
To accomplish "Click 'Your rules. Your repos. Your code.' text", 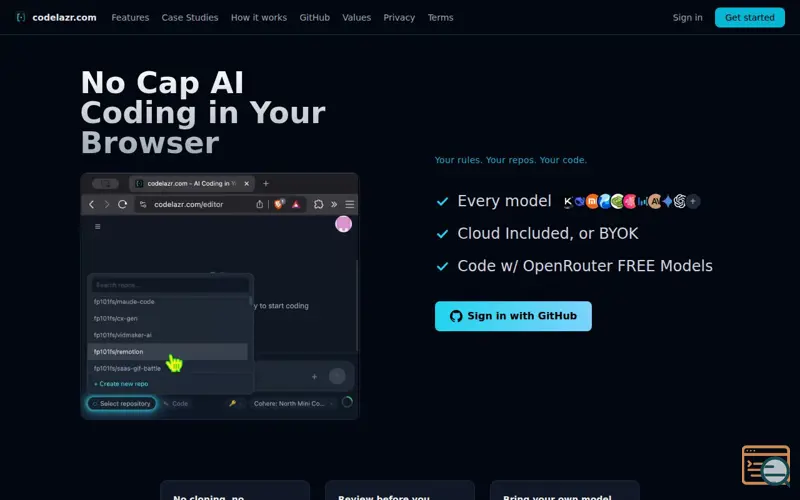I will point(511,160).
